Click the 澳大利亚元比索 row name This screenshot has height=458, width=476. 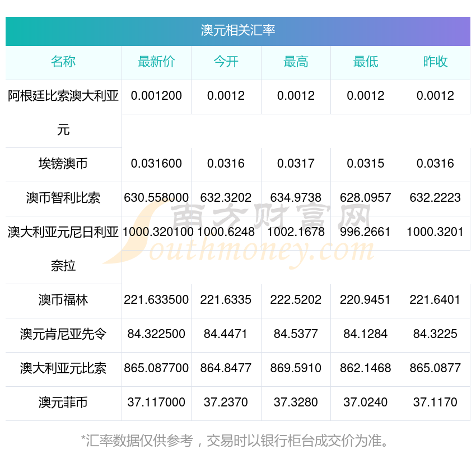coord(63,368)
